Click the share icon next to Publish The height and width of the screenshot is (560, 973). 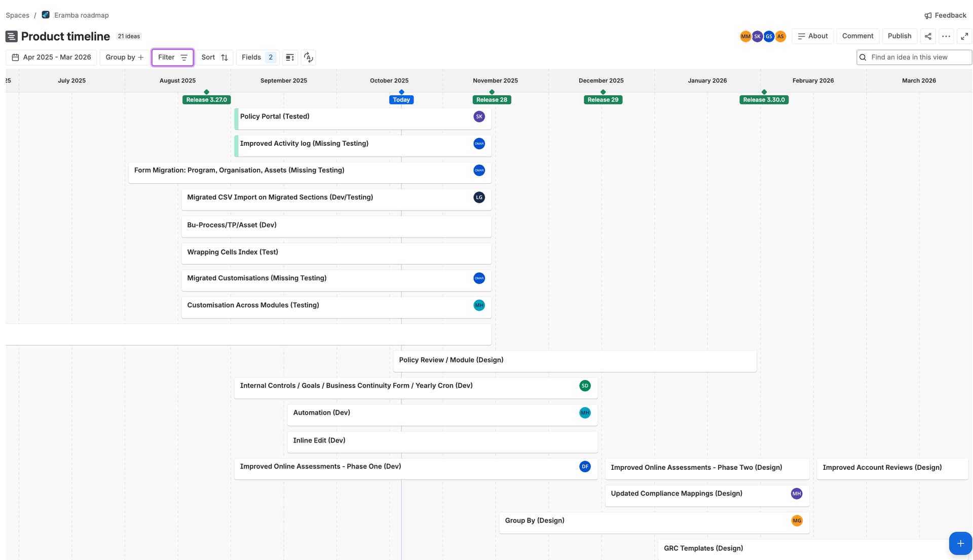pos(928,36)
